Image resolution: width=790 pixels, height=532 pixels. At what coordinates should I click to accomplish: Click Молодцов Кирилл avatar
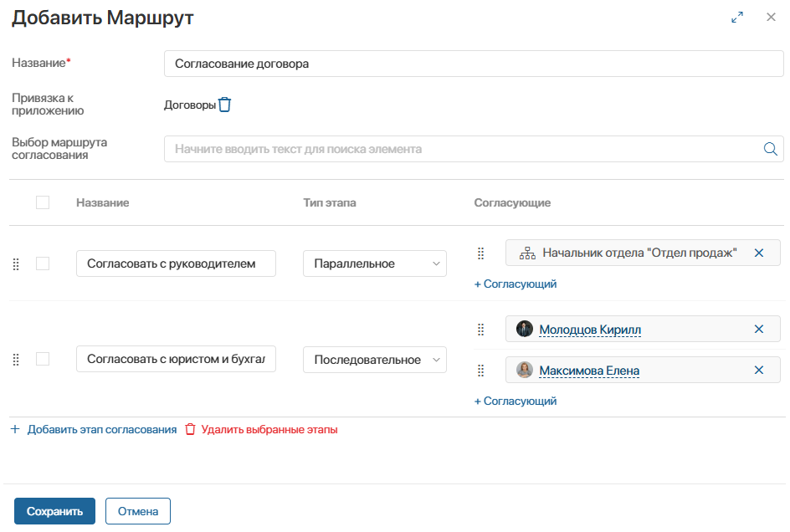click(x=525, y=329)
